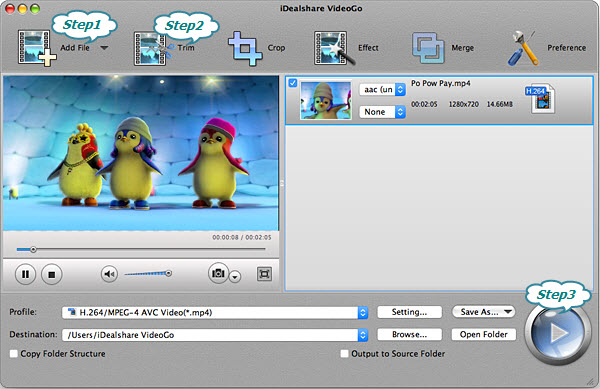Close the window with the red button

click(10, 9)
